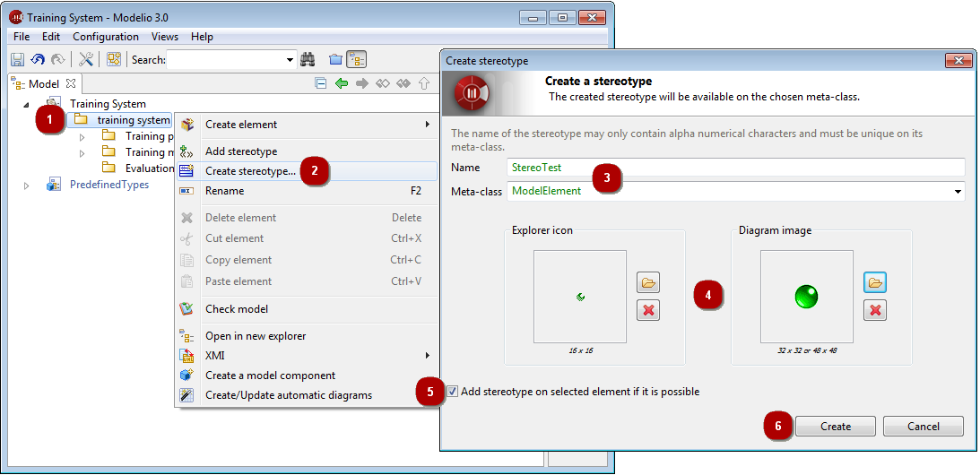This screenshot has height=475, width=980.
Task: Open the Configuration menu
Action: tap(106, 36)
